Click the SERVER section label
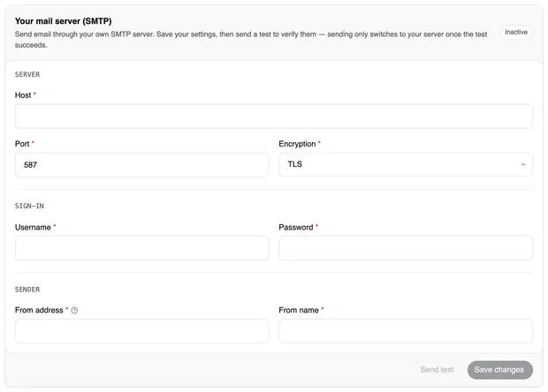 27,74
